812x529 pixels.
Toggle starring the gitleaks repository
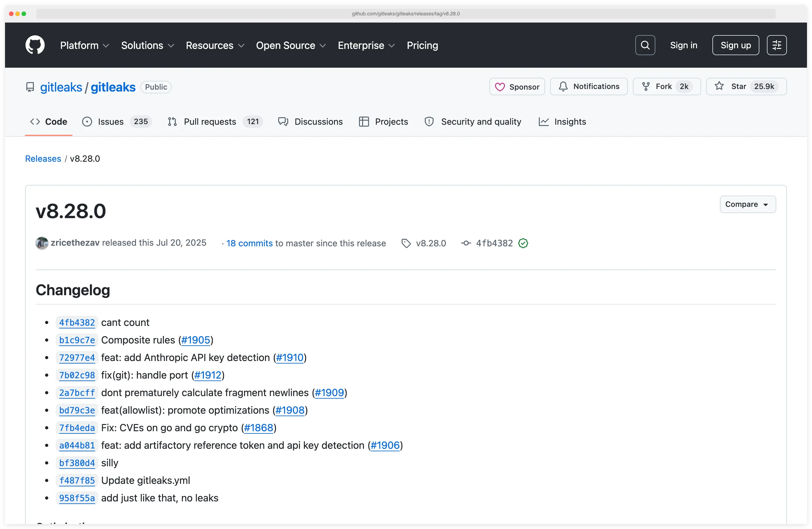tap(747, 86)
